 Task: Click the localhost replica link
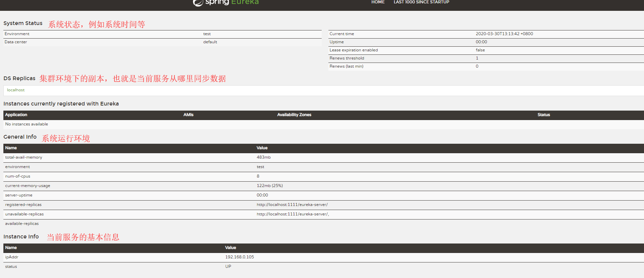16,90
